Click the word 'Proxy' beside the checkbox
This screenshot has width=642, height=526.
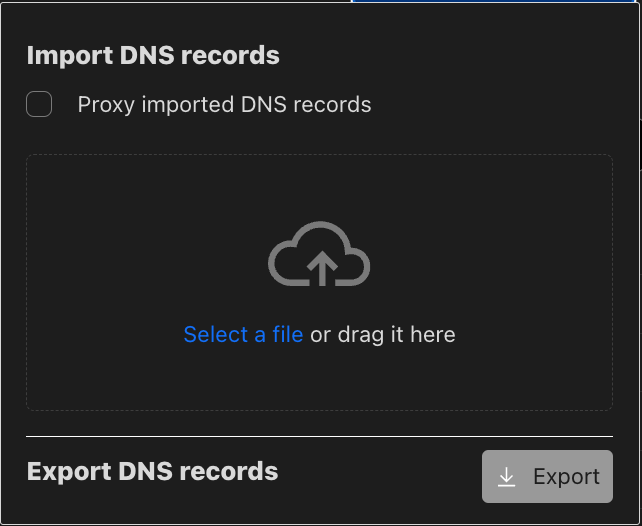[x=106, y=105]
